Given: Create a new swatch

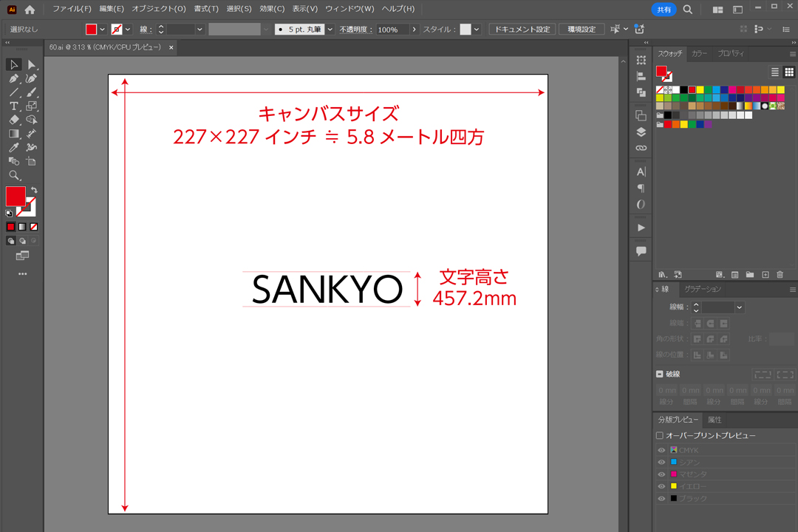Looking at the screenshot, I should coord(765,275).
